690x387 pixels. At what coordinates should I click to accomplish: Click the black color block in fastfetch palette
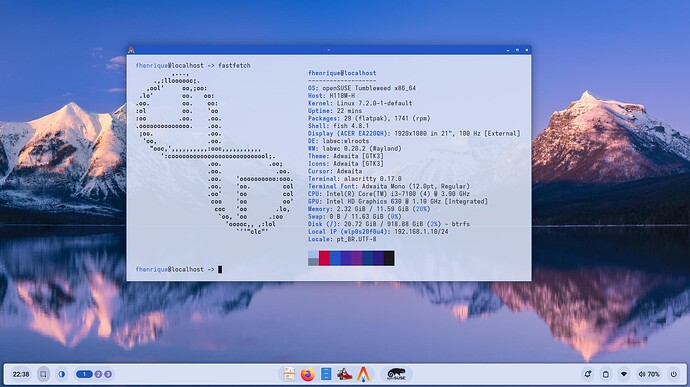point(389,258)
